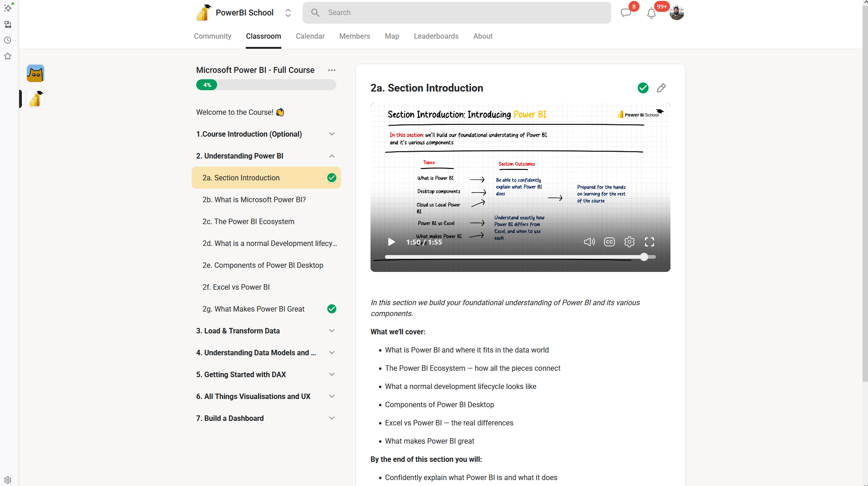This screenshot has width=868, height=486.
Task: Expand 4. Understanding Data Models chevron
Action: 332,353
